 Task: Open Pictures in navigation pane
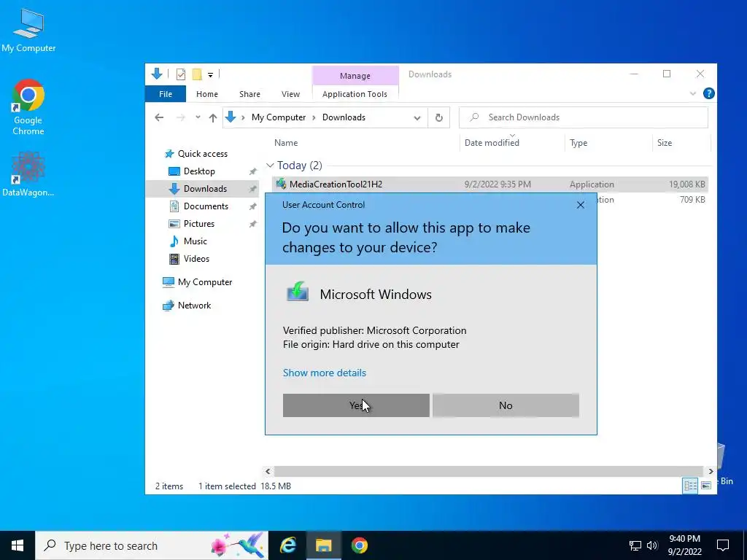pos(198,224)
